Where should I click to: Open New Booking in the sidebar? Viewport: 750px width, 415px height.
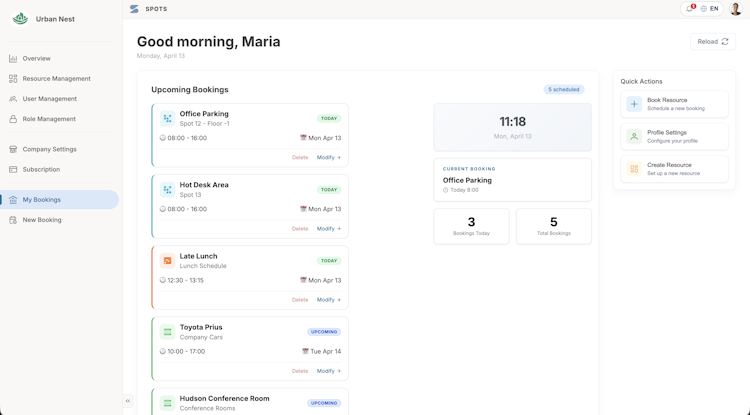(42, 220)
